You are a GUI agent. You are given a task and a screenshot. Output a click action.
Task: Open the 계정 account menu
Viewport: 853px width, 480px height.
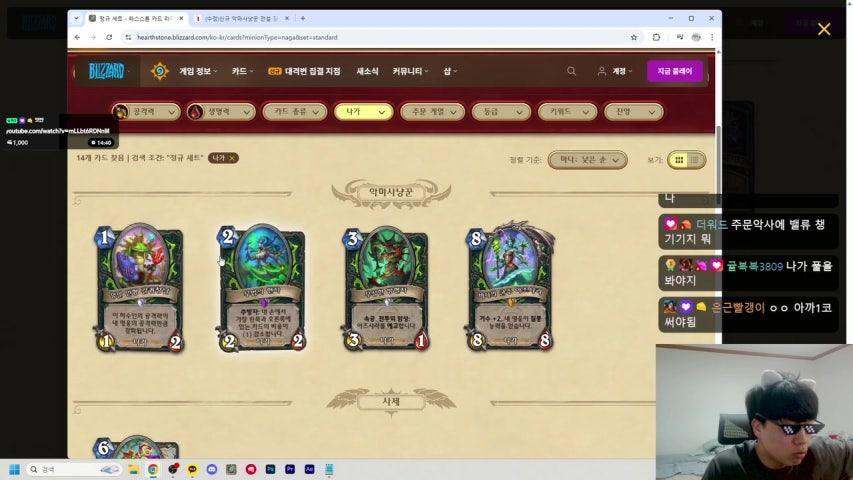[x=615, y=71]
